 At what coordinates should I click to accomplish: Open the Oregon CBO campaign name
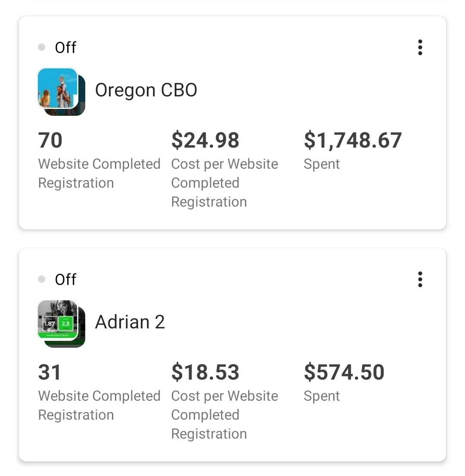(146, 90)
